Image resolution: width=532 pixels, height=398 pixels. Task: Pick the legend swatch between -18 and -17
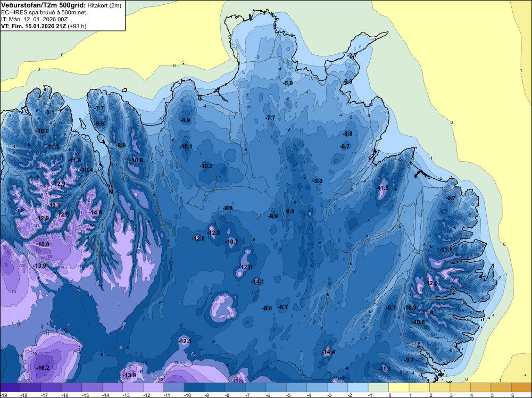30,387
